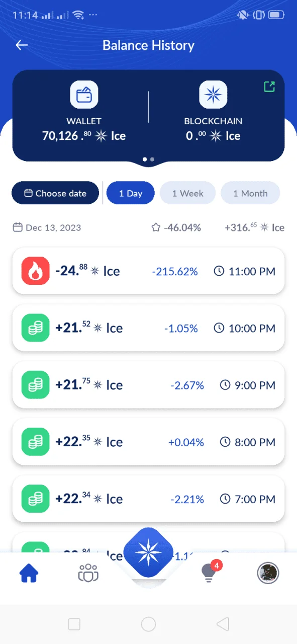Tap the central Ice mining button
Viewport: 297px width, 644px height.
(x=148, y=552)
